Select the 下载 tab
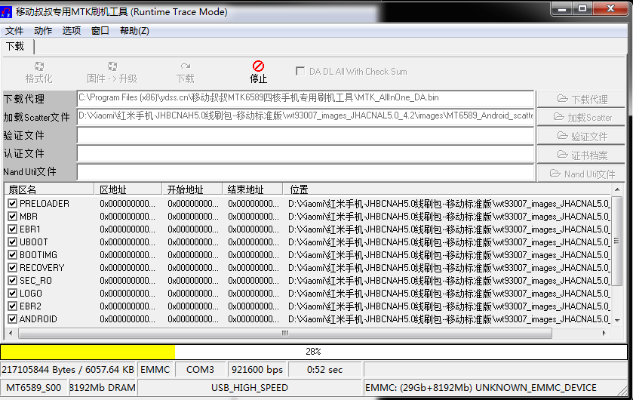Viewport: 633px width, 400px height. [15, 46]
